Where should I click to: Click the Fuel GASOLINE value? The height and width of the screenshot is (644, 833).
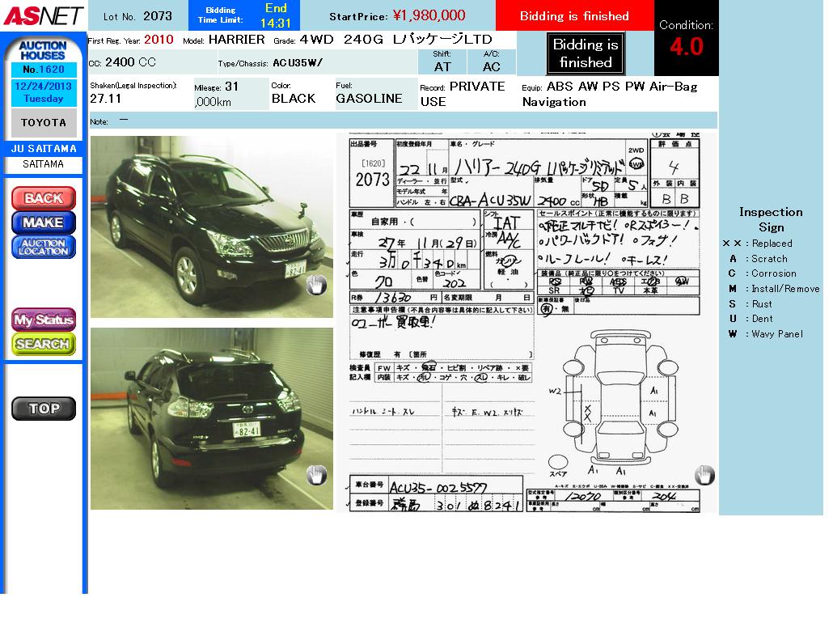[x=369, y=99]
